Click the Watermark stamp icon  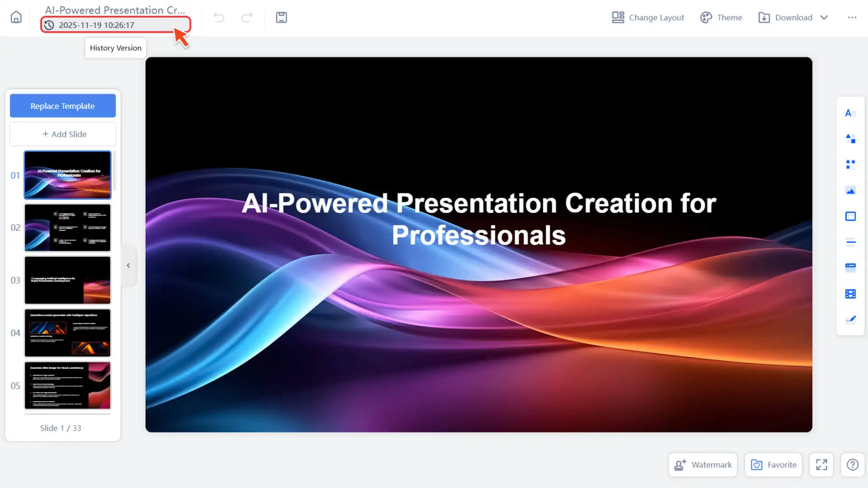click(680, 465)
